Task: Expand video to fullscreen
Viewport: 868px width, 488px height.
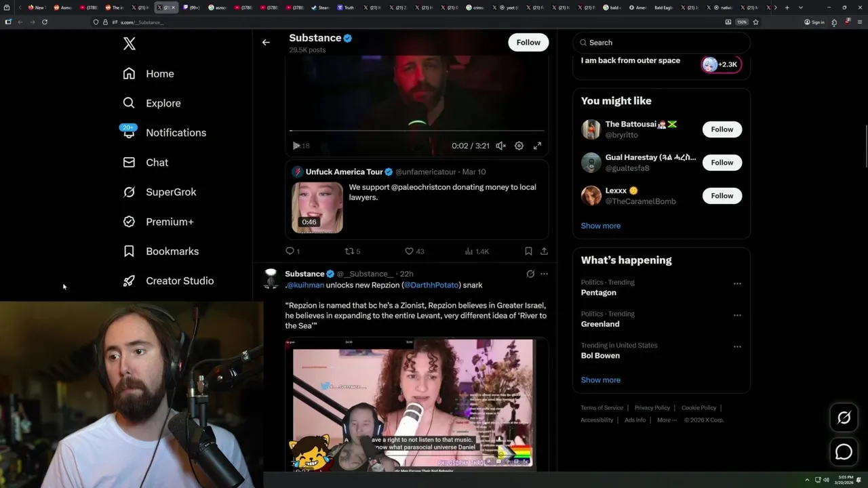Action: point(537,146)
